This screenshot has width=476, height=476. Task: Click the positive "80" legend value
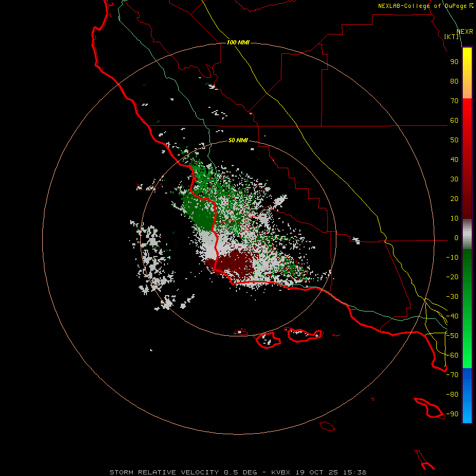tap(454, 81)
